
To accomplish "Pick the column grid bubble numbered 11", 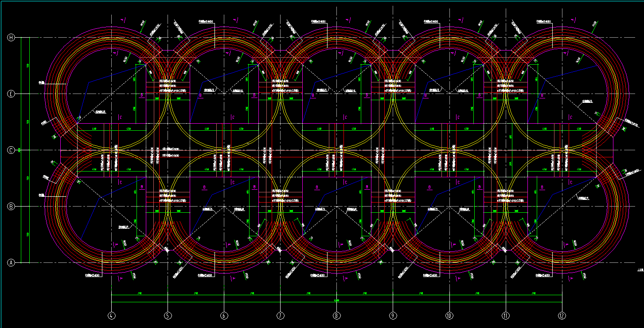I will 506,316.
